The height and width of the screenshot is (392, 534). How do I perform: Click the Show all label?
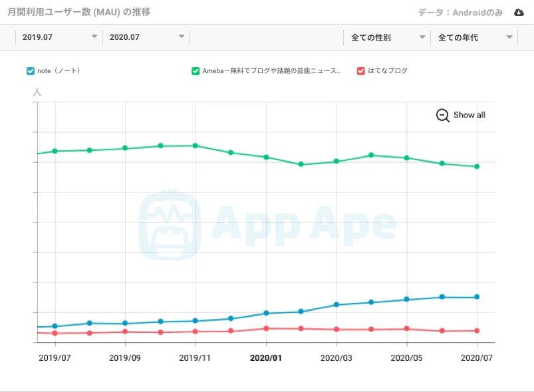click(x=469, y=115)
